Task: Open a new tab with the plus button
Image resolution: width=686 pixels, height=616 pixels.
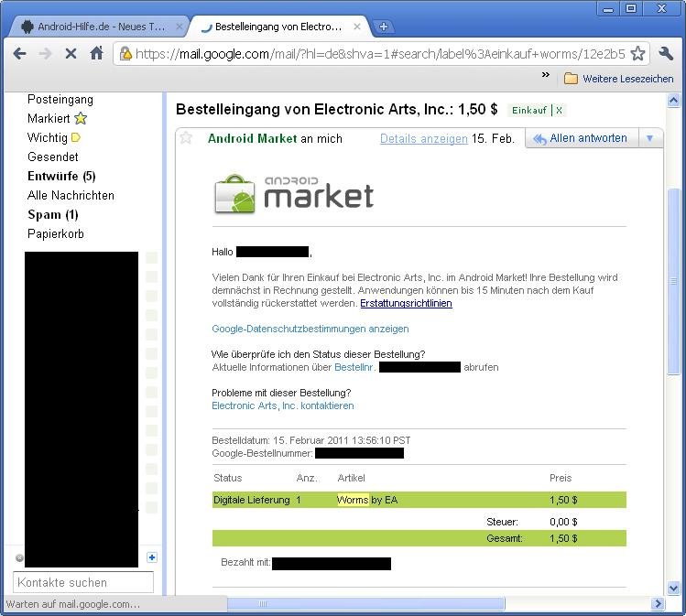Action: [383, 27]
